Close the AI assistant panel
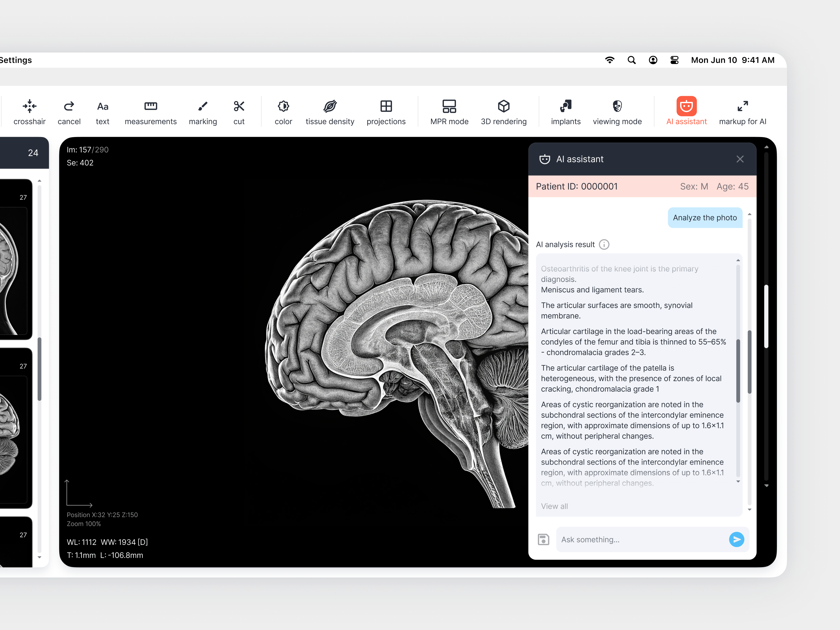The height and width of the screenshot is (630, 840). pos(740,159)
